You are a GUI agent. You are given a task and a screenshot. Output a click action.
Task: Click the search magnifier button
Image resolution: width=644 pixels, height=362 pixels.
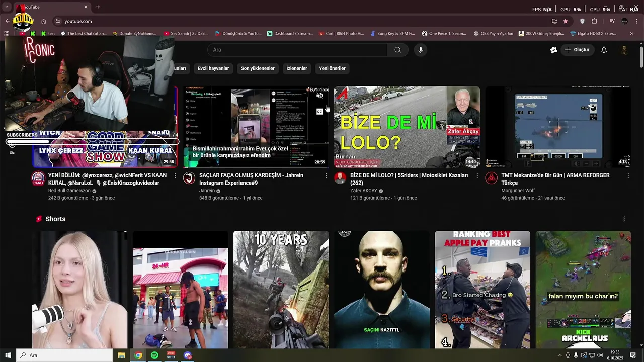(x=397, y=50)
